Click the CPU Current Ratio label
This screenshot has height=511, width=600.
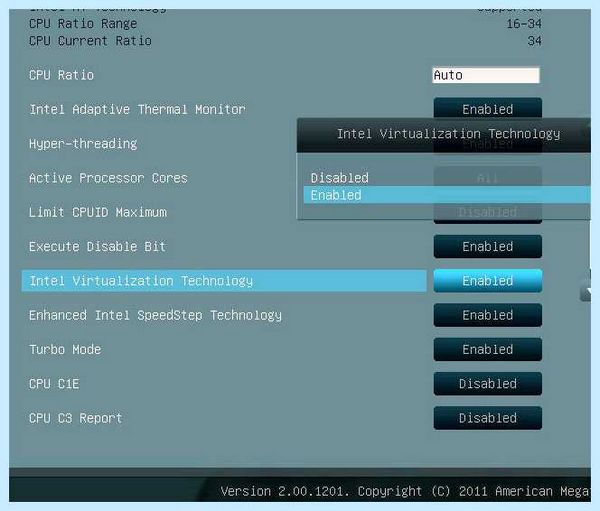[x=90, y=41]
